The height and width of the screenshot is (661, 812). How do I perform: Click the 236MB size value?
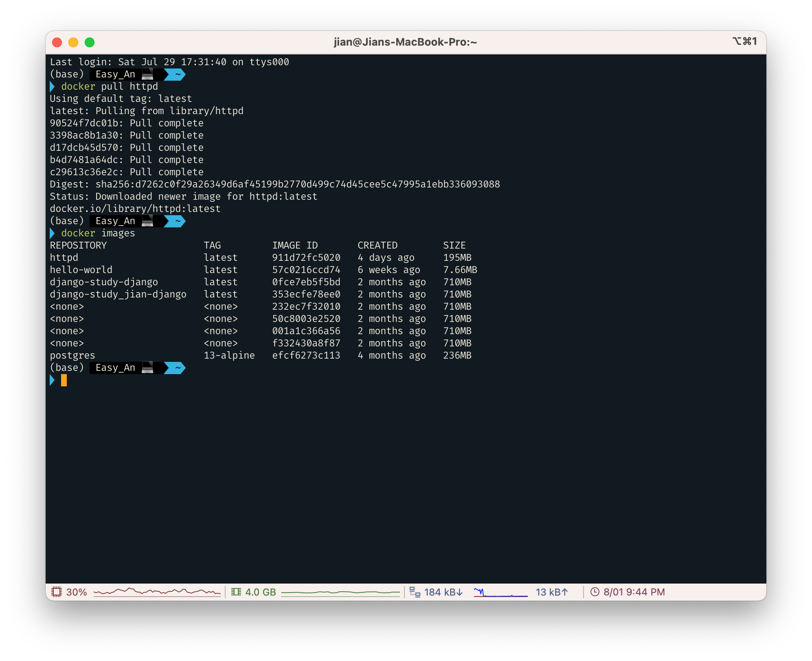pos(457,355)
